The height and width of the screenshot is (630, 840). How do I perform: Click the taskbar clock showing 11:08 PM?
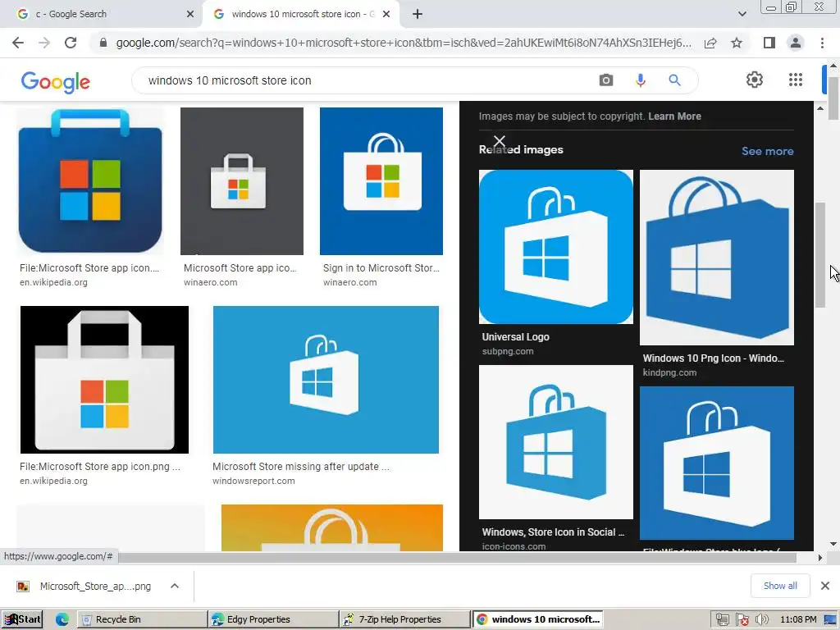tap(798, 620)
